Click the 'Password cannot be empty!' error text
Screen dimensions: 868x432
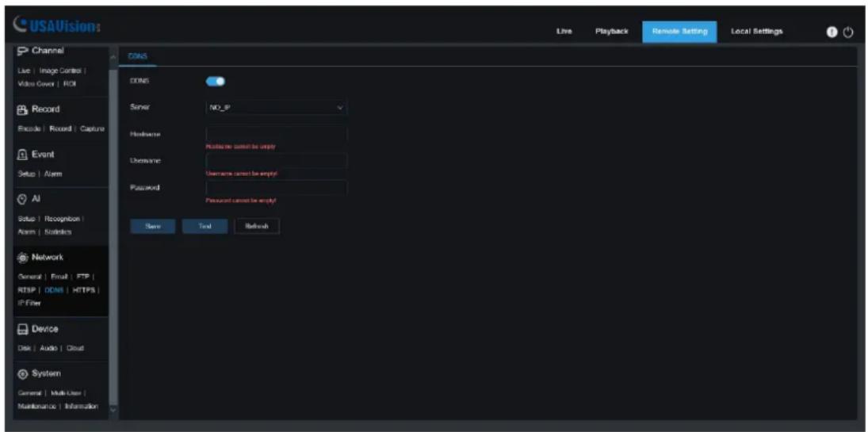240,201
